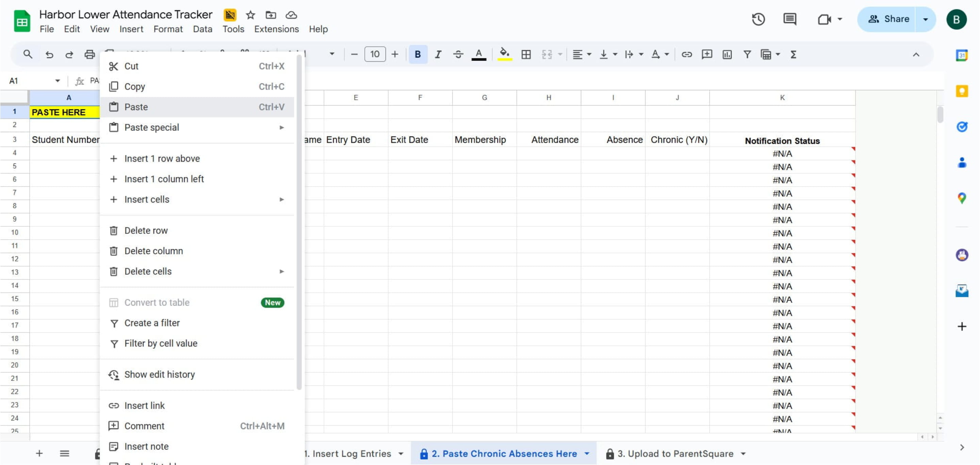Viewport: 980px width, 465px height.
Task: Select Cut in the context menu
Action: (197, 66)
